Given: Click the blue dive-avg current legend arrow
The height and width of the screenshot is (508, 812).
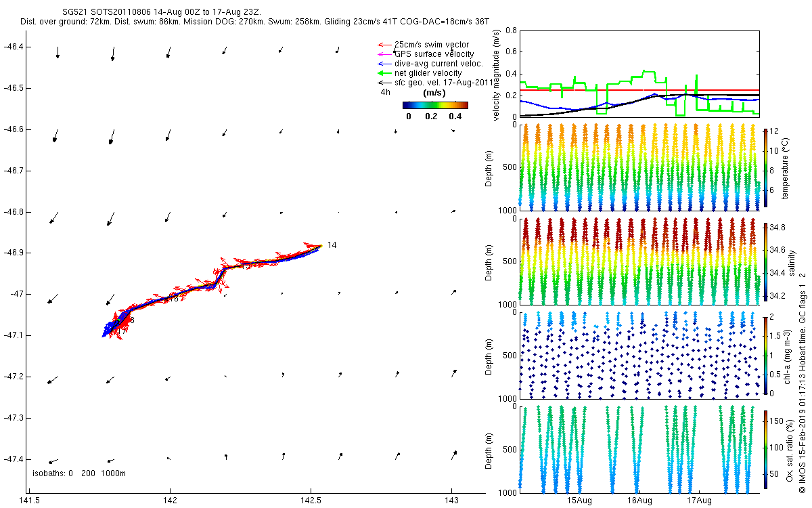Looking at the screenshot, I should [384, 64].
